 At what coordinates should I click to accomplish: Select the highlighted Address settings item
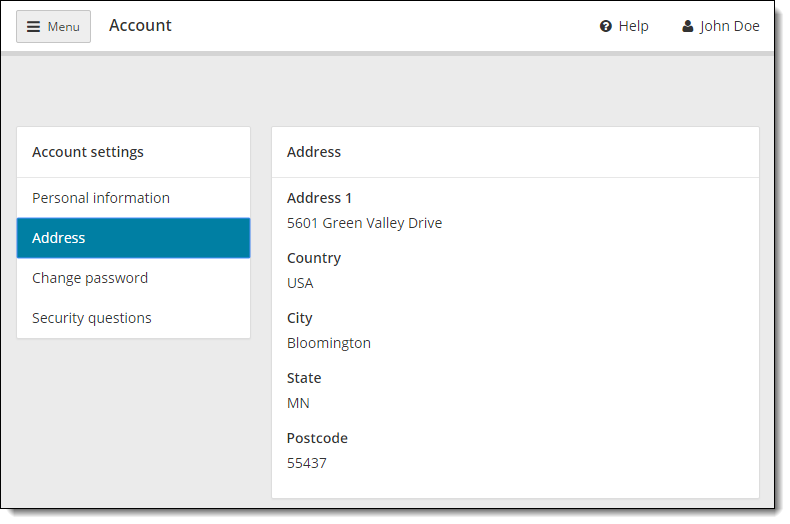[x=134, y=238]
